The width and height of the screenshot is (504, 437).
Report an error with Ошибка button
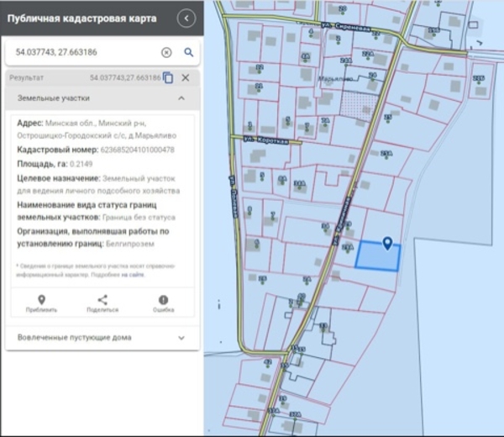tap(163, 303)
